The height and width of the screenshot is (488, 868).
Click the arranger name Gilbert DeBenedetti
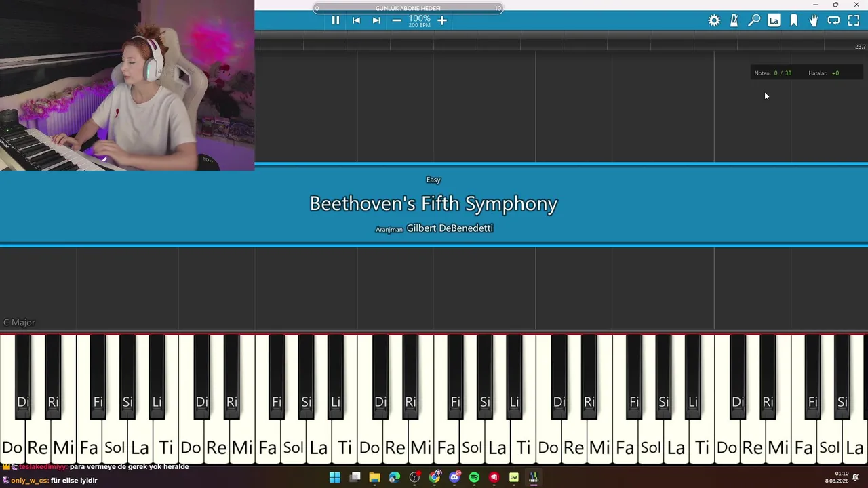[x=450, y=228]
